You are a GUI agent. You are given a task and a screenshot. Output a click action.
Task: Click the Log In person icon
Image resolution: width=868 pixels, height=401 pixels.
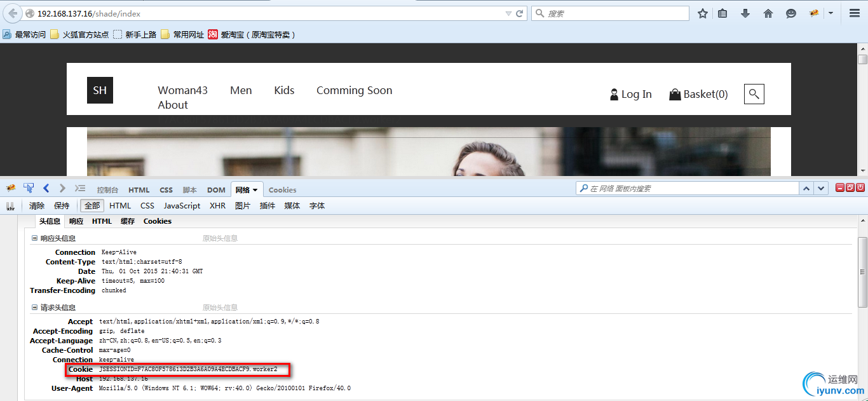point(614,95)
